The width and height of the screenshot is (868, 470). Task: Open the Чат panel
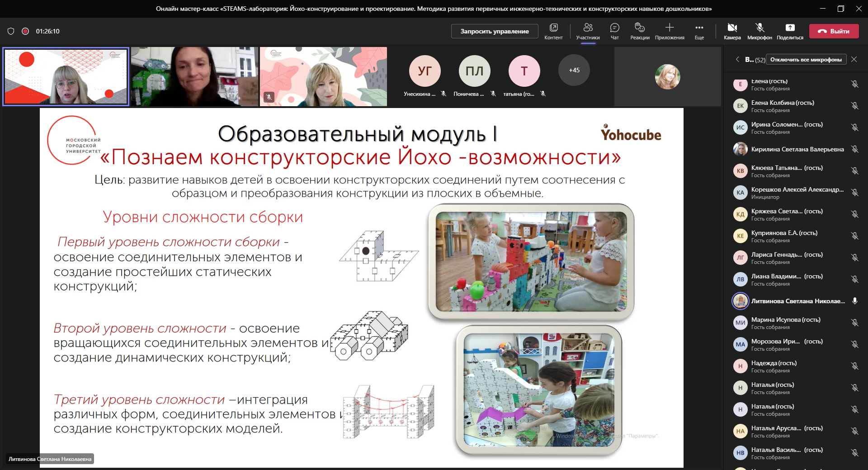(x=614, y=31)
